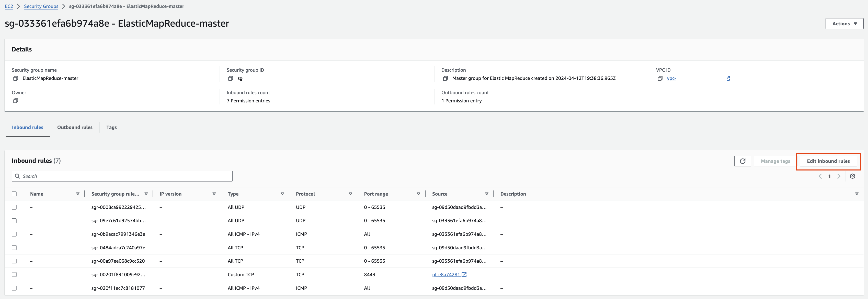
Task: Sort by Port range column arrow
Action: point(418,194)
